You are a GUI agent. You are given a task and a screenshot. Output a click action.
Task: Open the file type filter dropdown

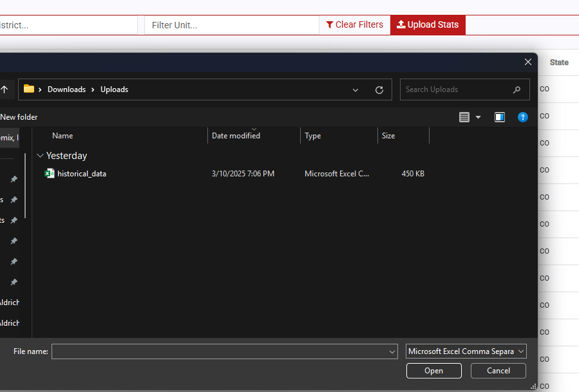click(466, 351)
